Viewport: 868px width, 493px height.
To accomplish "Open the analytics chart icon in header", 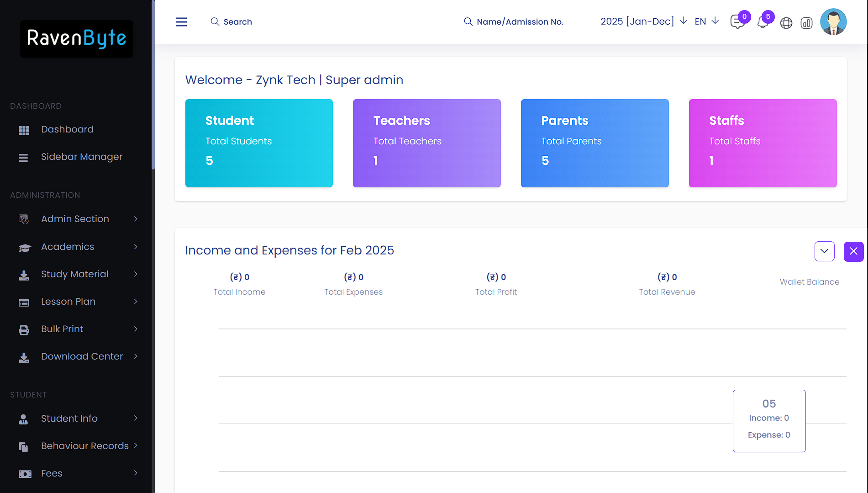I will 807,23.
